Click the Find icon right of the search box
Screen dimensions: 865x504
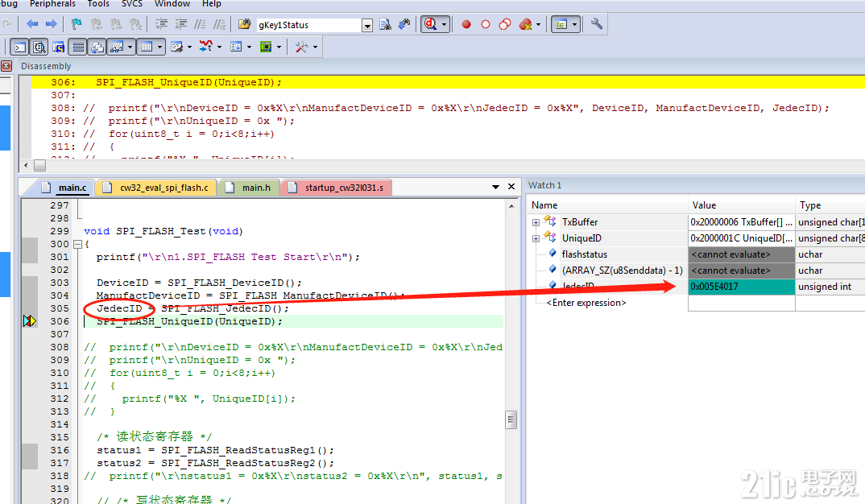pos(386,24)
